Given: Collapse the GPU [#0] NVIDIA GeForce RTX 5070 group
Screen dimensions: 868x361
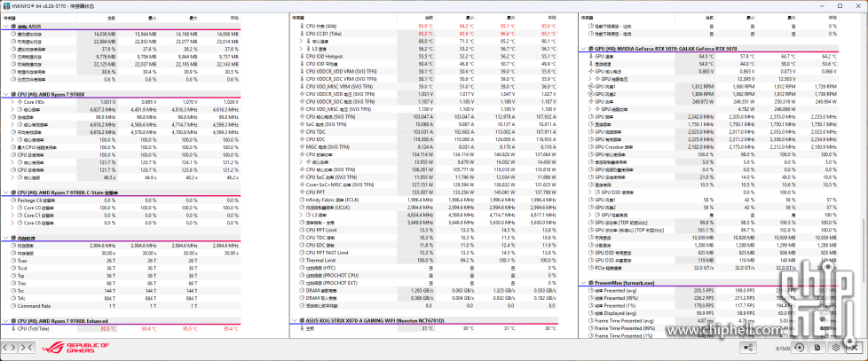Looking at the screenshot, I should (x=583, y=49).
